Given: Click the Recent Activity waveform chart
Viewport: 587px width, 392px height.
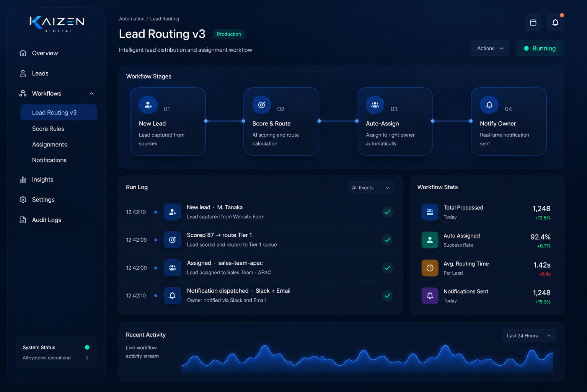Looking at the screenshot, I should (x=367, y=359).
